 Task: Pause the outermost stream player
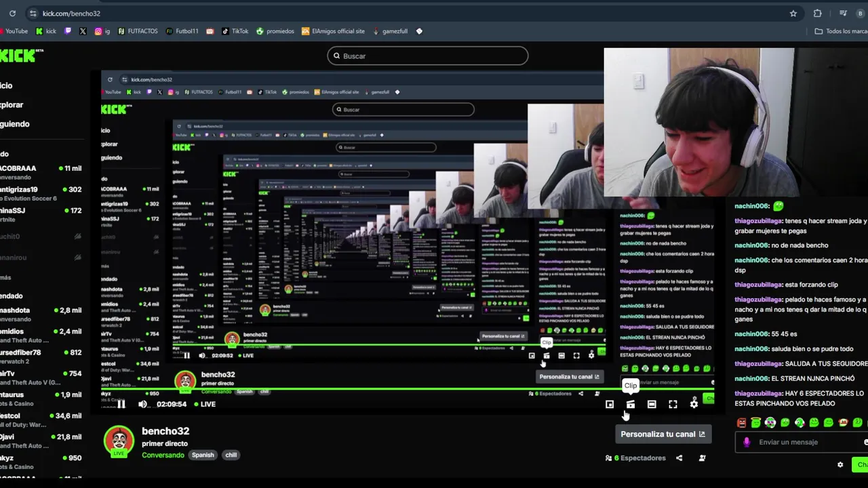121,404
